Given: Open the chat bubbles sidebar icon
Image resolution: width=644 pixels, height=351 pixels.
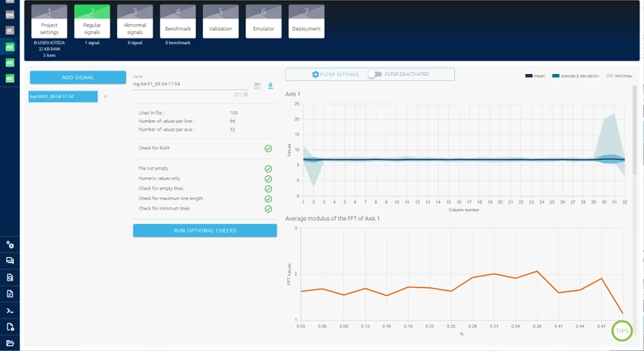Looking at the screenshot, I should [10, 261].
